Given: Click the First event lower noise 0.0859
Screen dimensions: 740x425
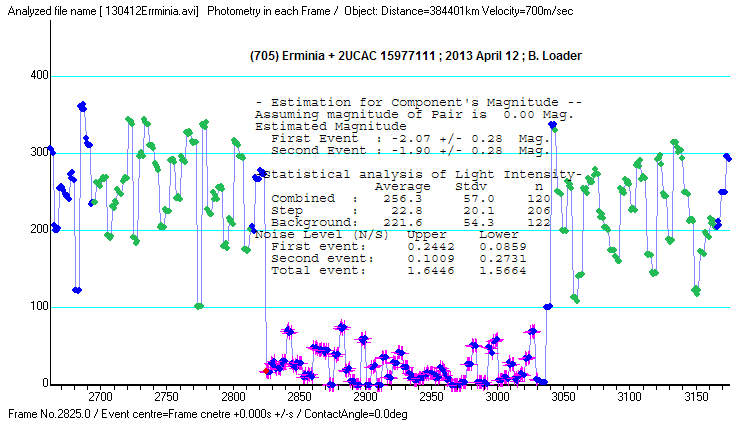Looking at the screenshot, I should coord(503,247).
